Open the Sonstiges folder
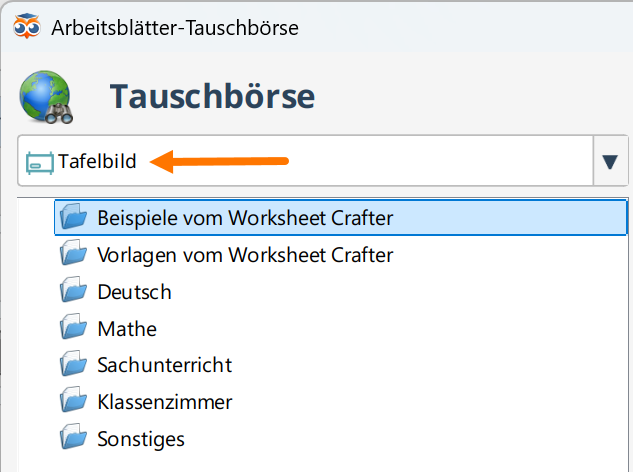633x472 pixels. pos(141,439)
